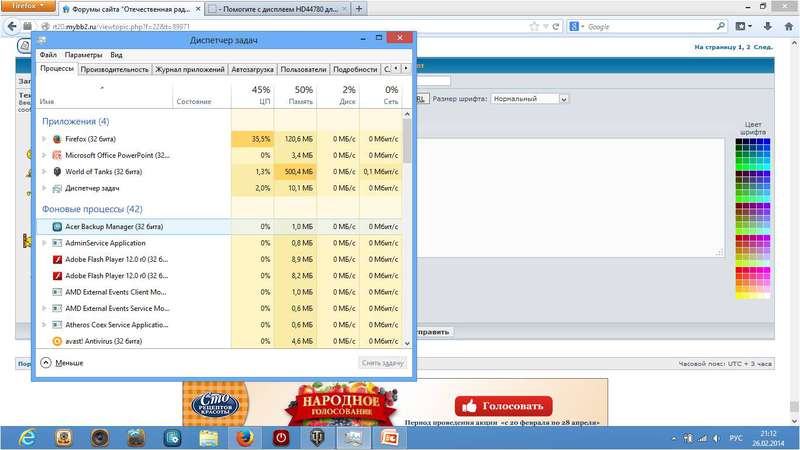The width and height of the screenshot is (800, 450).
Task: Click the Firefox process icon in Task Manager
Action: [57, 139]
